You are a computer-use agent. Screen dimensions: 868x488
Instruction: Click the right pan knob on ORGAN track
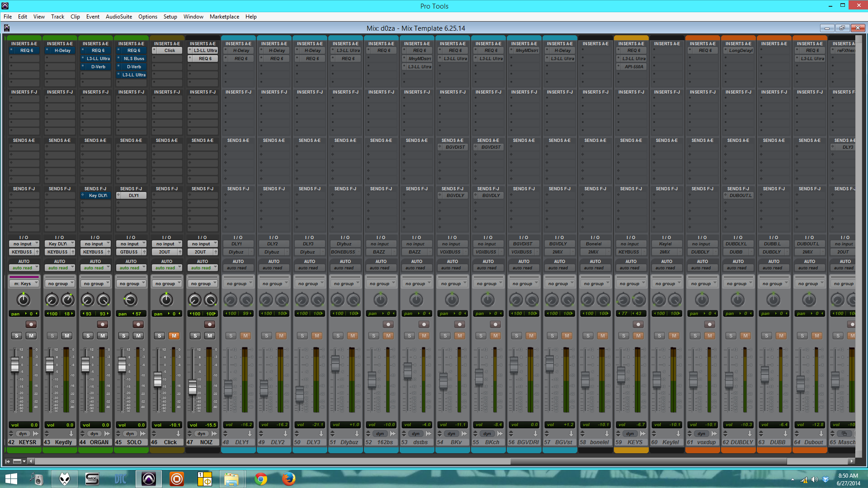pos(104,300)
